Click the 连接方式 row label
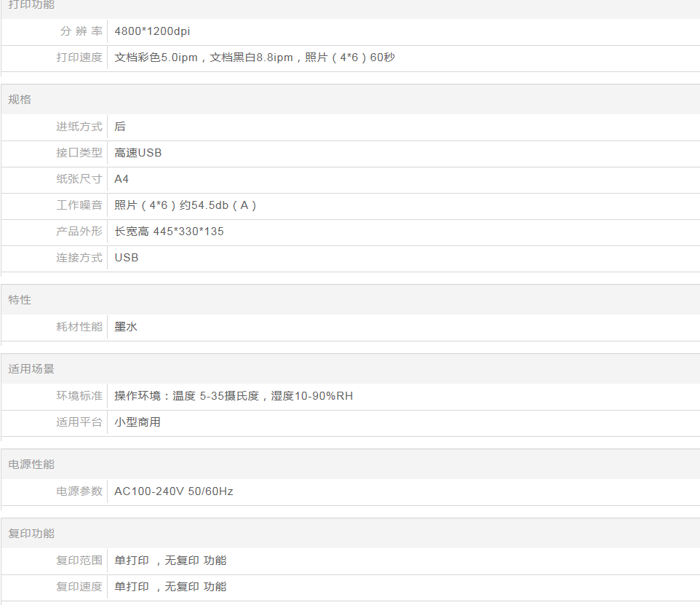Viewport: 700px width, 605px height. pos(79,258)
